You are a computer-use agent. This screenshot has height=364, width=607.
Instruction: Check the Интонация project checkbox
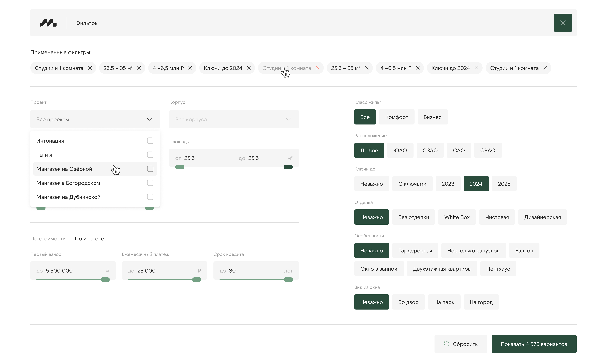pyautogui.click(x=150, y=141)
